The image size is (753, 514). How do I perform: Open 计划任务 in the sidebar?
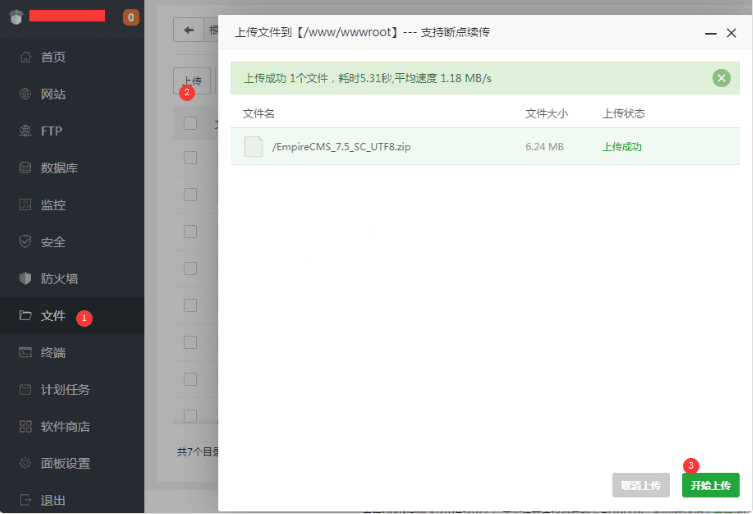click(x=65, y=390)
